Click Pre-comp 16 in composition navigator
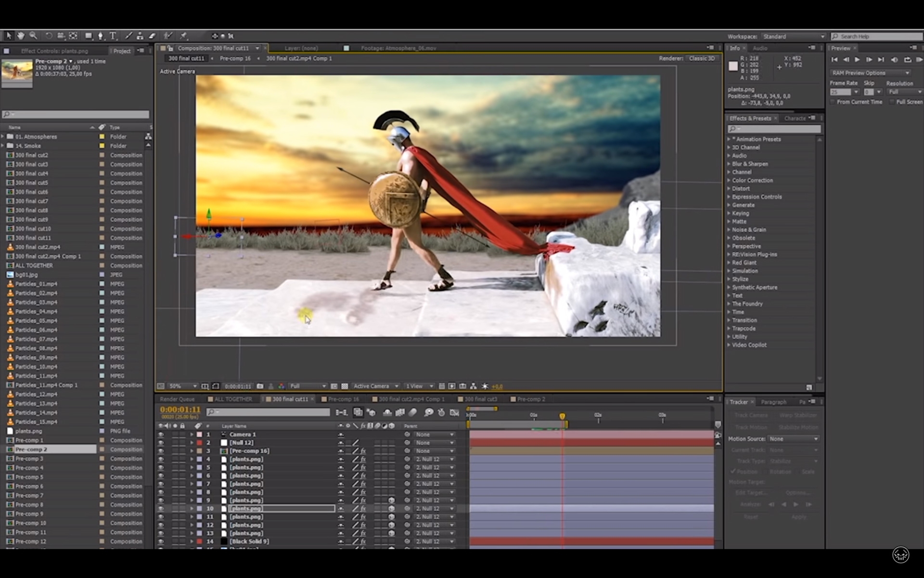 pos(235,58)
